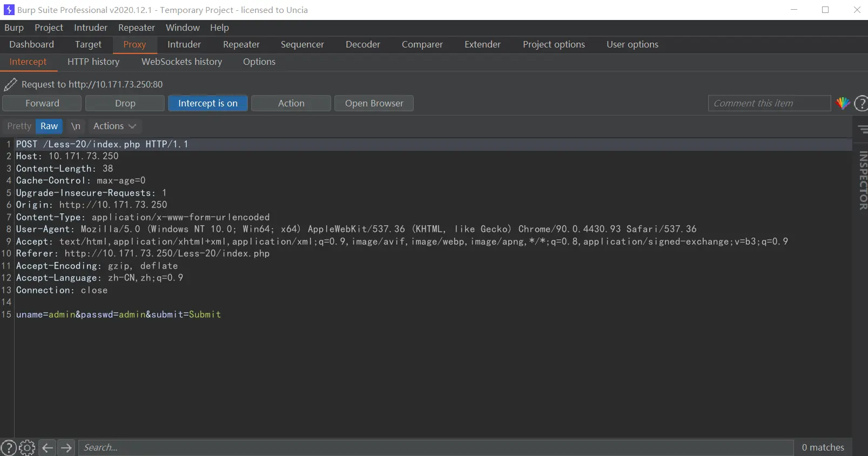The height and width of the screenshot is (456, 868).
Task: Click the Inspector panel menu icon
Action: click(x=863, y=129)
